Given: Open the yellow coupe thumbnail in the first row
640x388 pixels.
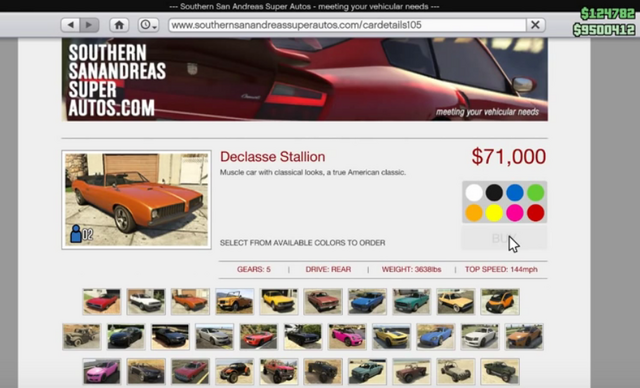Looking at the screenshot, I should click(279, 302).
